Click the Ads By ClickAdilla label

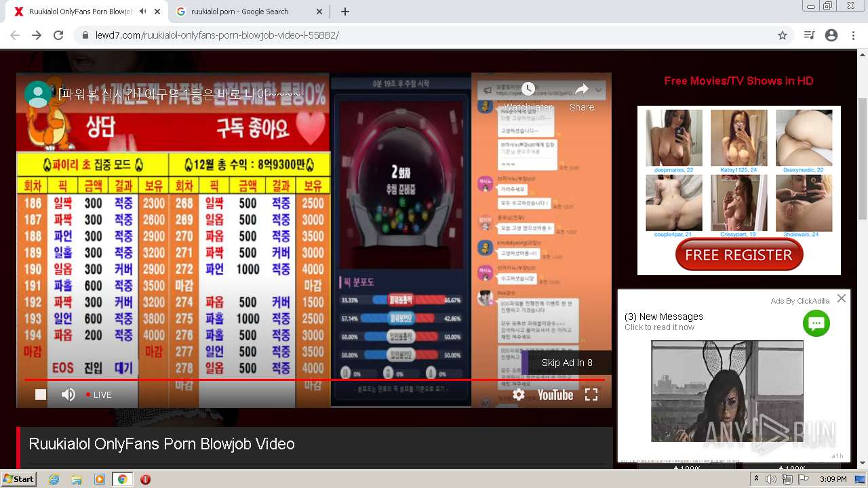coord(800,301)
